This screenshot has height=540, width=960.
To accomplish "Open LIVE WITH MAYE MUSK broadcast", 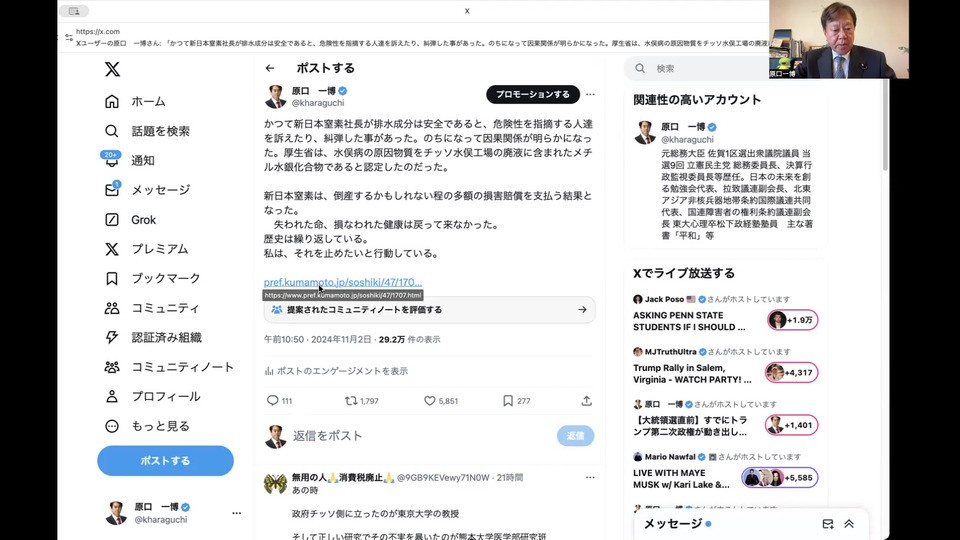I will click(681, 479).
